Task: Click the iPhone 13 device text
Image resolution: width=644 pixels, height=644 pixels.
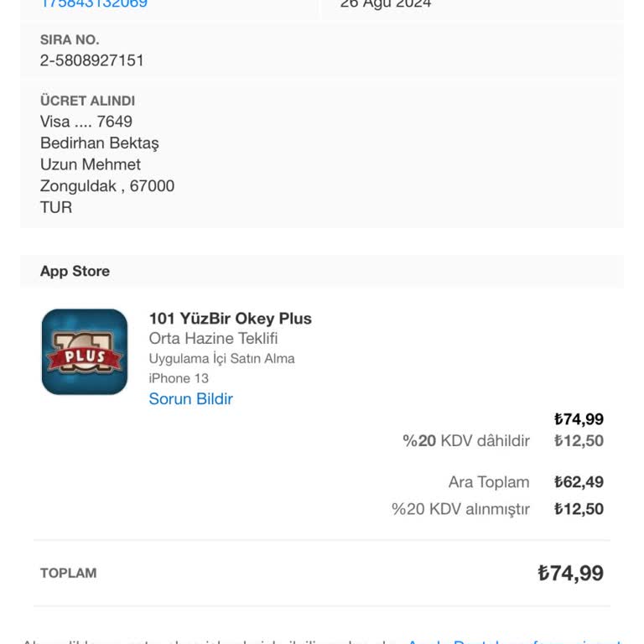Action: [x=179, y=378]
